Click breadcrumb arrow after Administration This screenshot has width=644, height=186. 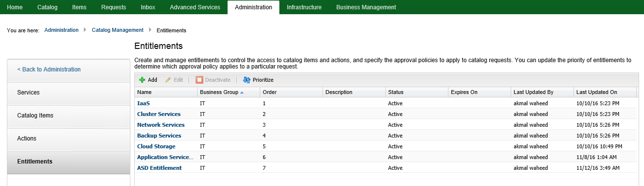pyautogui.click(x=85, y=30)
